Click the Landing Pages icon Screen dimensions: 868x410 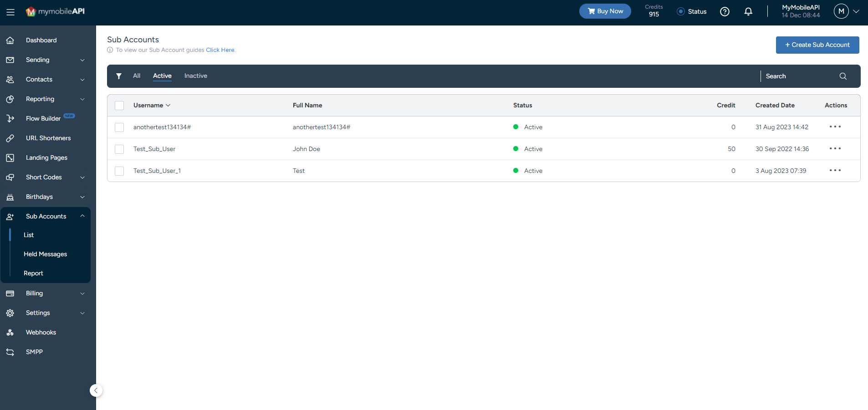click(x=10, y=158)
